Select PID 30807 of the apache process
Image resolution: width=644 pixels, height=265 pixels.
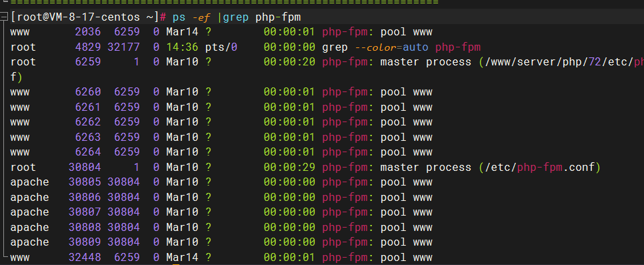pos(85,212)
